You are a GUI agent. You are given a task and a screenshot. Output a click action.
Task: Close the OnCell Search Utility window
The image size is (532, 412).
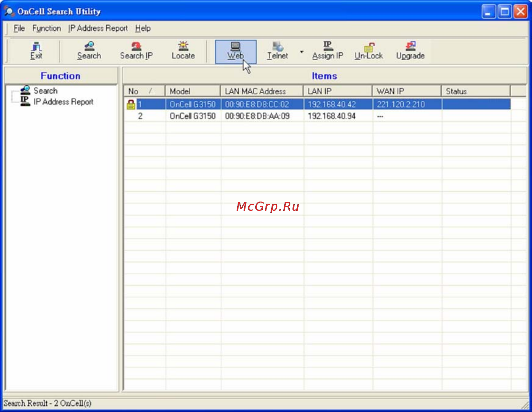521,12
